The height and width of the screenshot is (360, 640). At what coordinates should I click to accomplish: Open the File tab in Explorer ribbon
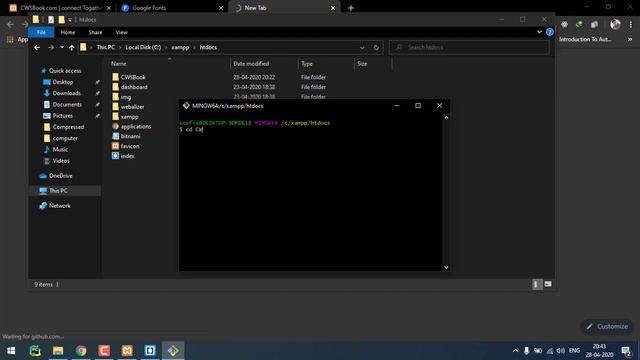(x=41, y=32)
